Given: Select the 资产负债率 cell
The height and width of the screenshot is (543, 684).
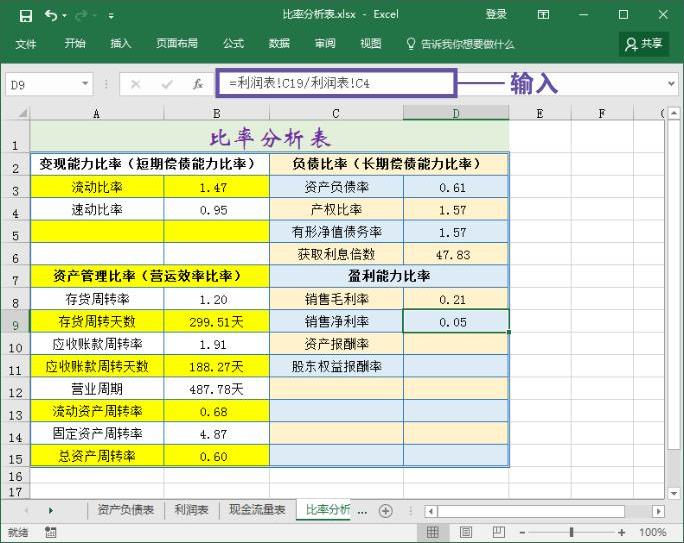Looking at the screenshot, I should 336,187.
